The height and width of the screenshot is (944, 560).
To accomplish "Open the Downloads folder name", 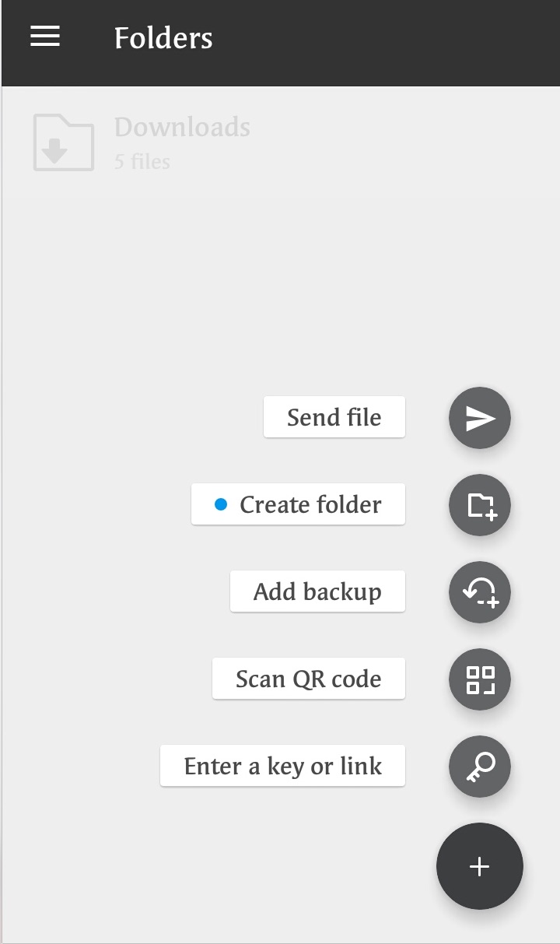I will (182, 127).
